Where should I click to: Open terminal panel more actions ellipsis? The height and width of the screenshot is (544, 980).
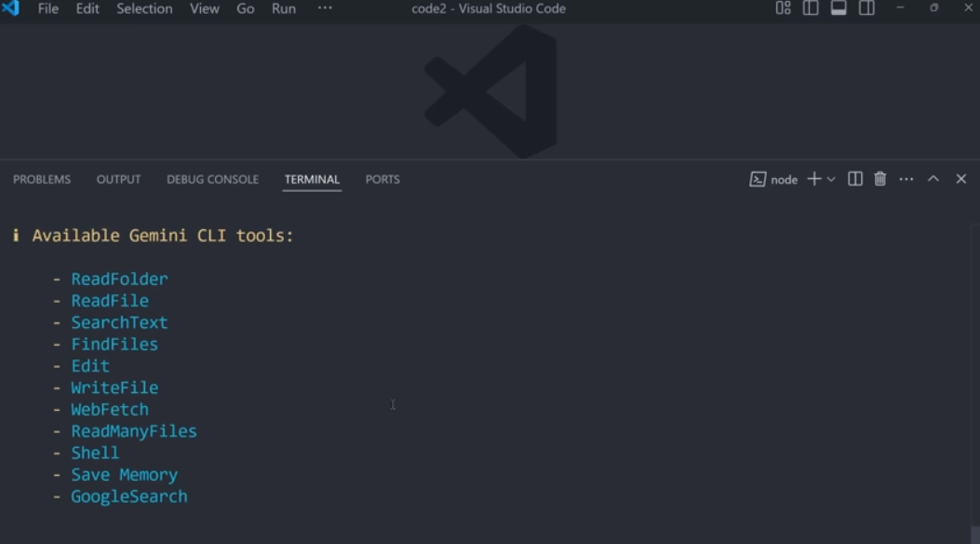click(x=906, y=180)
